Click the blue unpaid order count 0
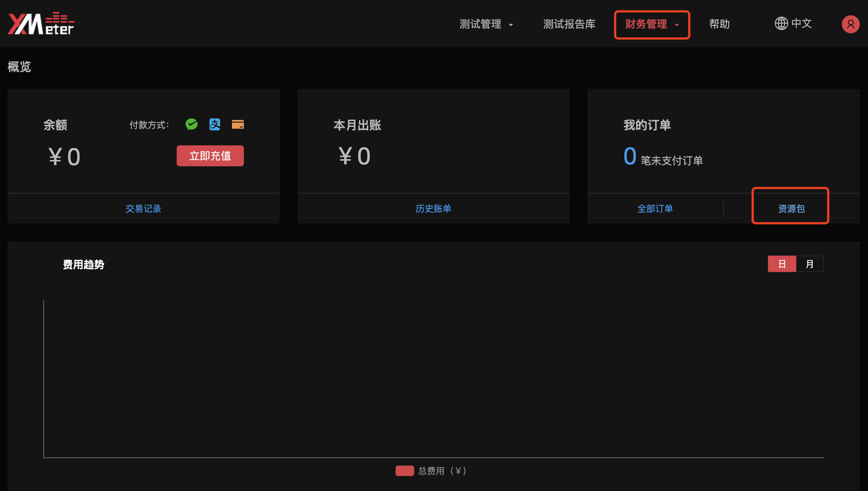 (x=630, y=156)
